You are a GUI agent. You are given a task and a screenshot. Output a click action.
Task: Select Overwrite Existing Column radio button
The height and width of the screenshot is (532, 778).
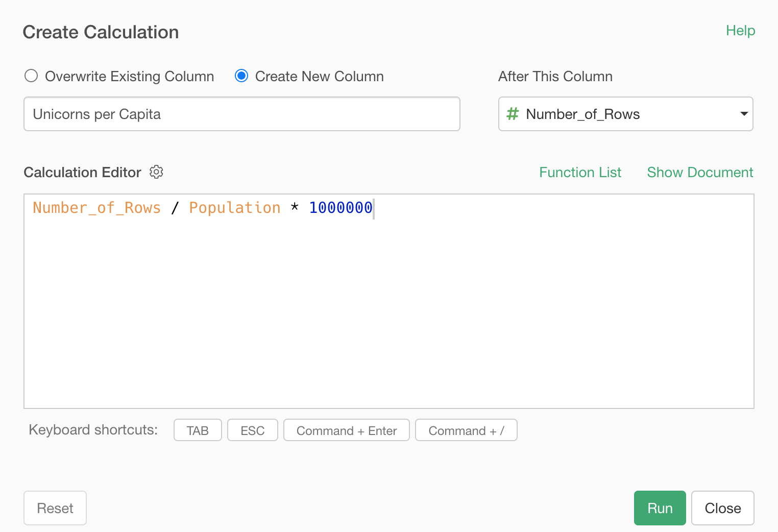coord(31,76)
